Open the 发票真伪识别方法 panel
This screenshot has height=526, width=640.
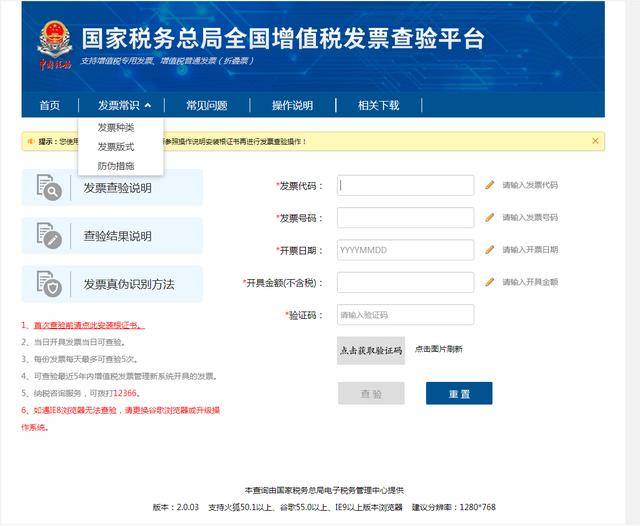point(112,284)
